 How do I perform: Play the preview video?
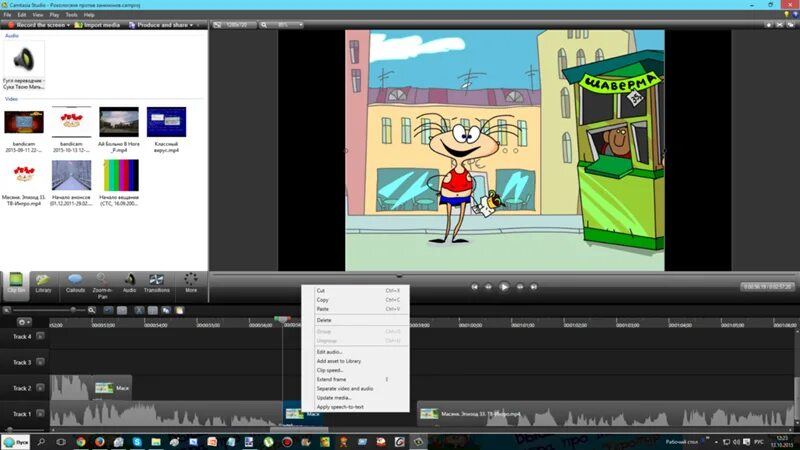click(504, 287)
